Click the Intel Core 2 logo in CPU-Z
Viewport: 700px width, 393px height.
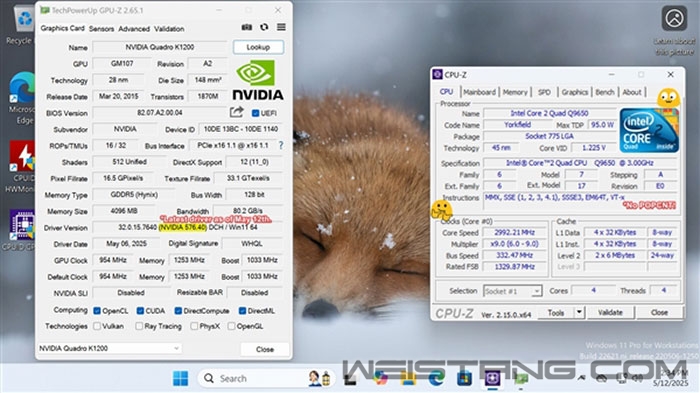click(x=649, y=130)
